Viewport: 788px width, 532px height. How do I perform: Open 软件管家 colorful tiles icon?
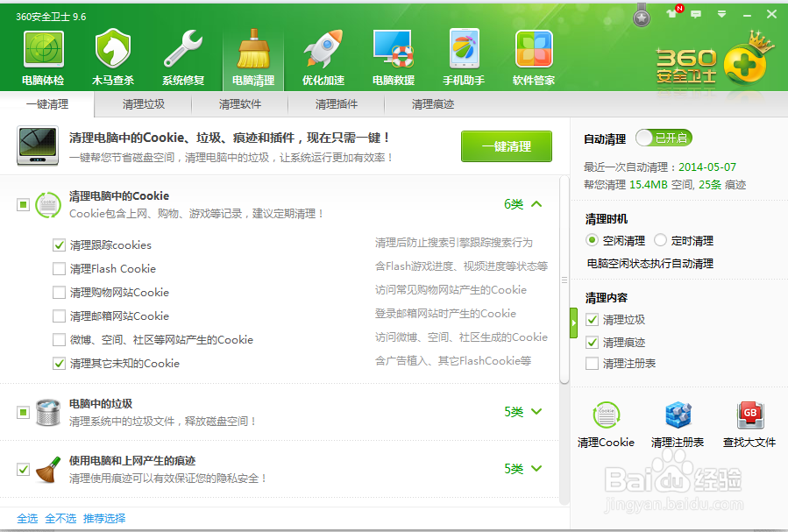pos(534,57)
